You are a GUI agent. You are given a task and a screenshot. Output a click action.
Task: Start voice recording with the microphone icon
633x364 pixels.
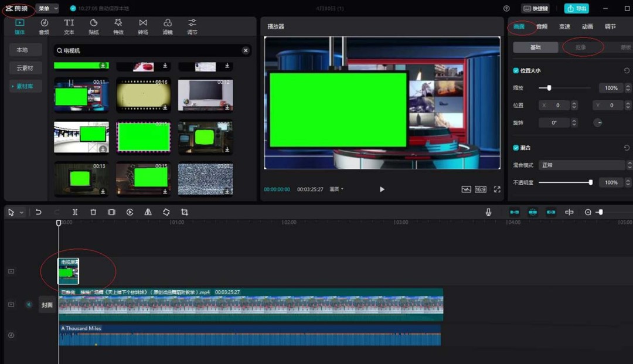[488, 212]
